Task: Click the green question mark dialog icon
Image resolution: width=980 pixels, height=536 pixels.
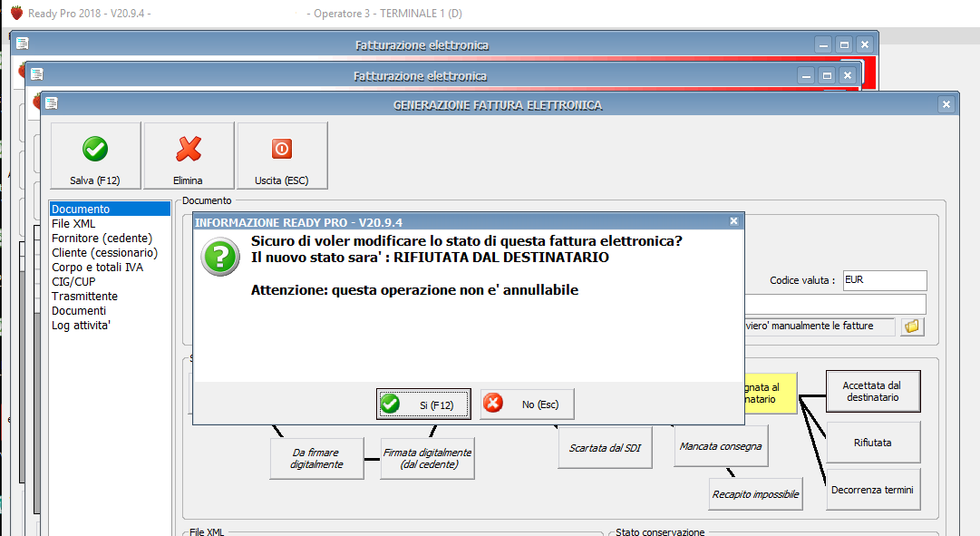Action: [220, 257]
